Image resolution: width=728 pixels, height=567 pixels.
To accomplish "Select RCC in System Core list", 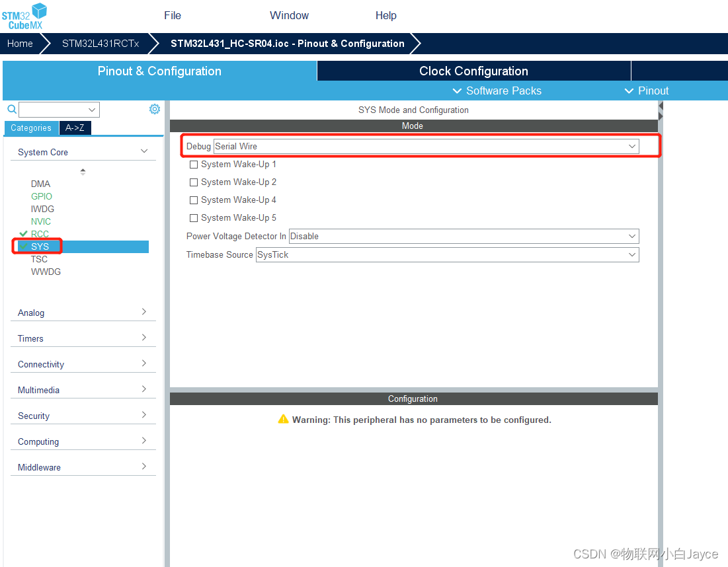I will (x=40, y=234).
